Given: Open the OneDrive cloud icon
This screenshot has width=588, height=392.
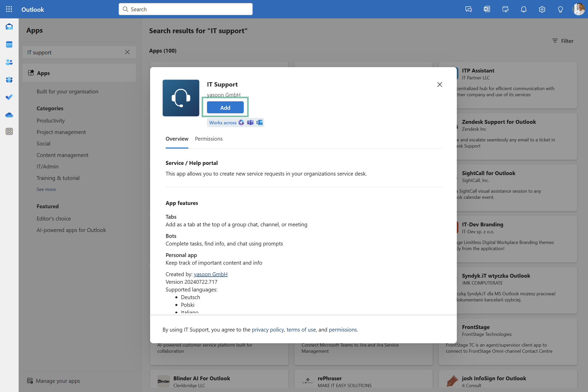Looking at the screenshot, I should click(x=9, y=115).
